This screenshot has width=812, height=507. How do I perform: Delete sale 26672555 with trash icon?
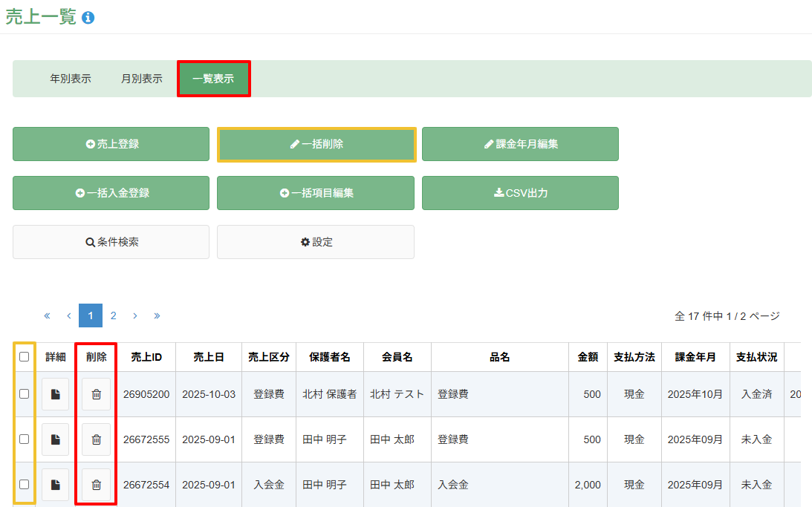coord(96,439)
